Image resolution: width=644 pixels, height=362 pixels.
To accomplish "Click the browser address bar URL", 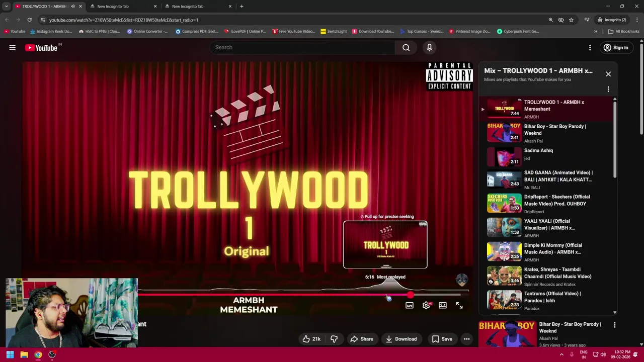I will pyautogui.click(x=123, y=20).
